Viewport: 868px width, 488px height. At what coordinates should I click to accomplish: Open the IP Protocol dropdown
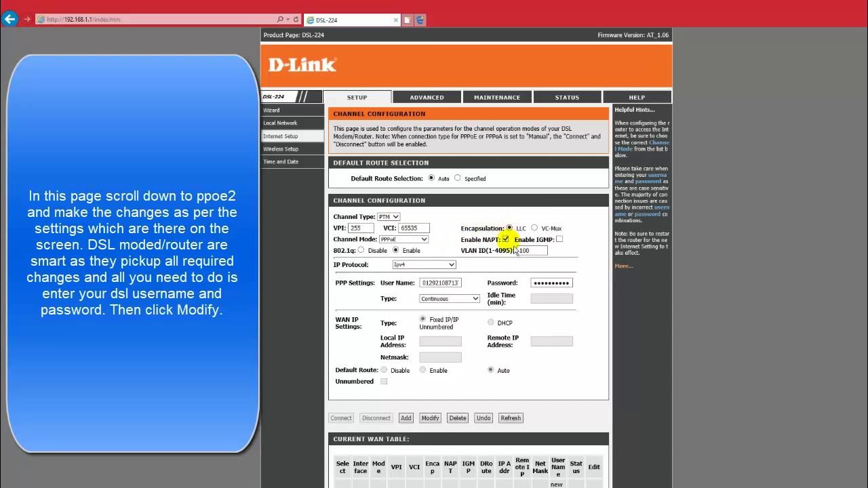pyautogui.click(x=424, y=264)
